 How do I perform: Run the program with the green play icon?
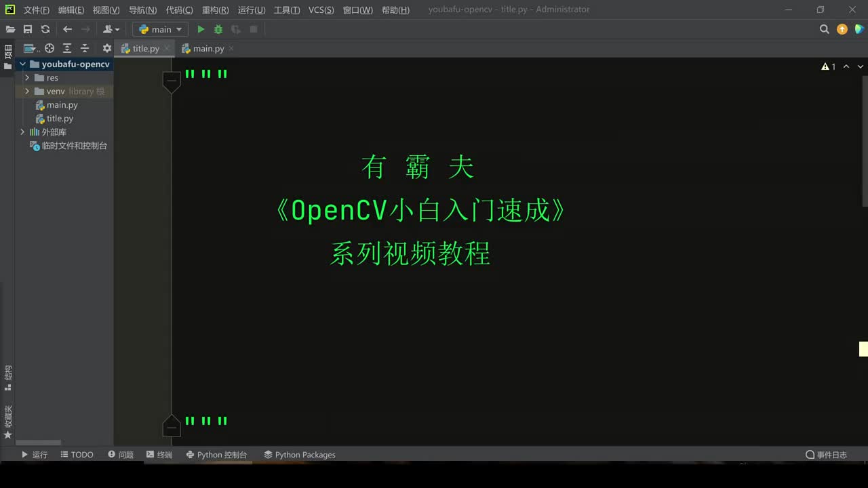[201, 29]
